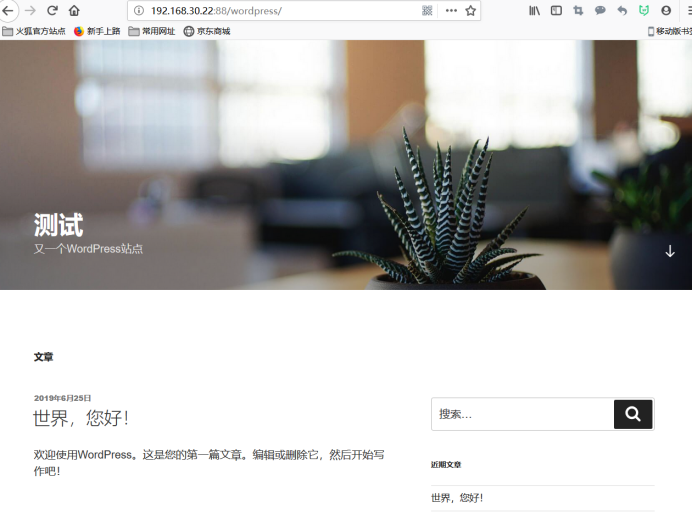The height and width of the screenshot is (525, 692).
Task: Toggle the sidebar view icon
Action: tap(556, 11)
